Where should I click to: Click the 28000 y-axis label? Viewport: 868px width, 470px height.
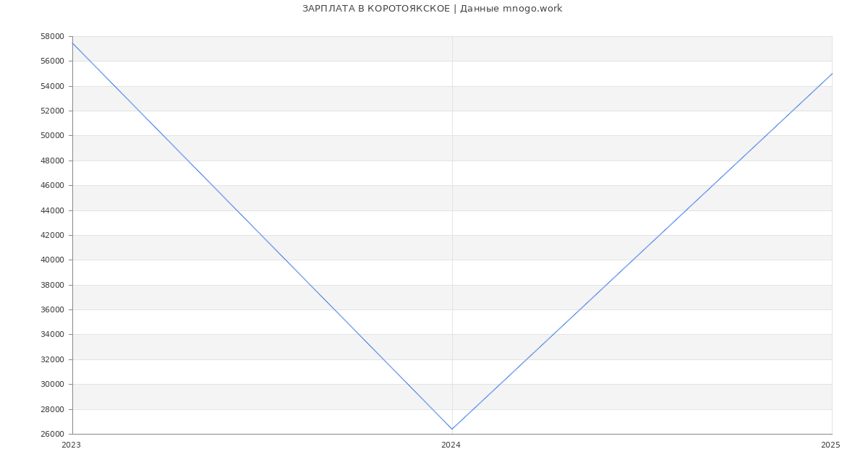52,409
